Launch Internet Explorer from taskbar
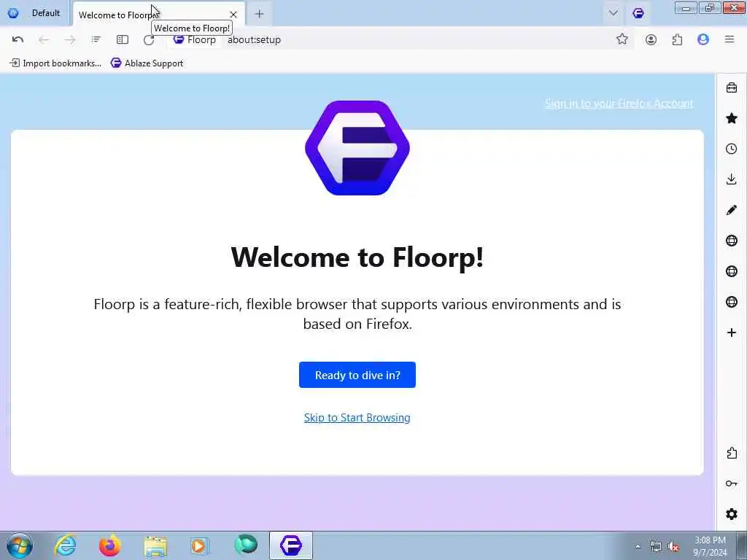Image resolution: width=747 pixels, height=560 pixels. point(65,545)
